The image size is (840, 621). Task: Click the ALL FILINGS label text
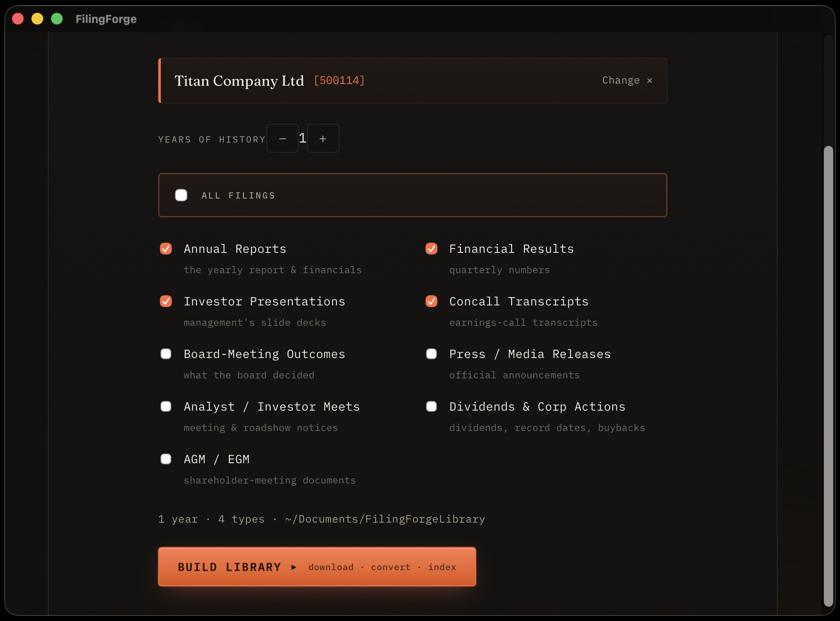coord(238,196)
